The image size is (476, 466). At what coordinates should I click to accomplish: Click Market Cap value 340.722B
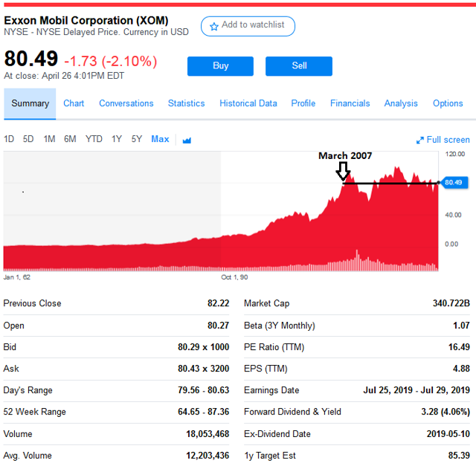[x=451, y=303]
